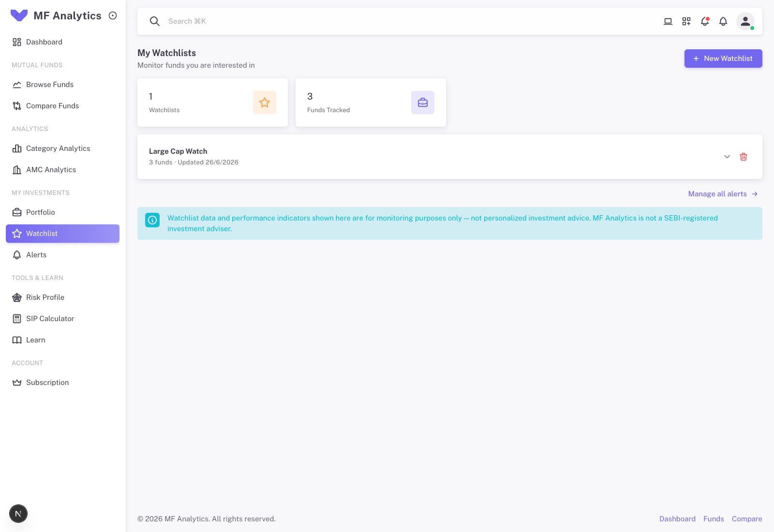The height and width of the screenshot is (532, 774).
Task: Click the SIP Calculator icon
Action: tap(17, 319)
